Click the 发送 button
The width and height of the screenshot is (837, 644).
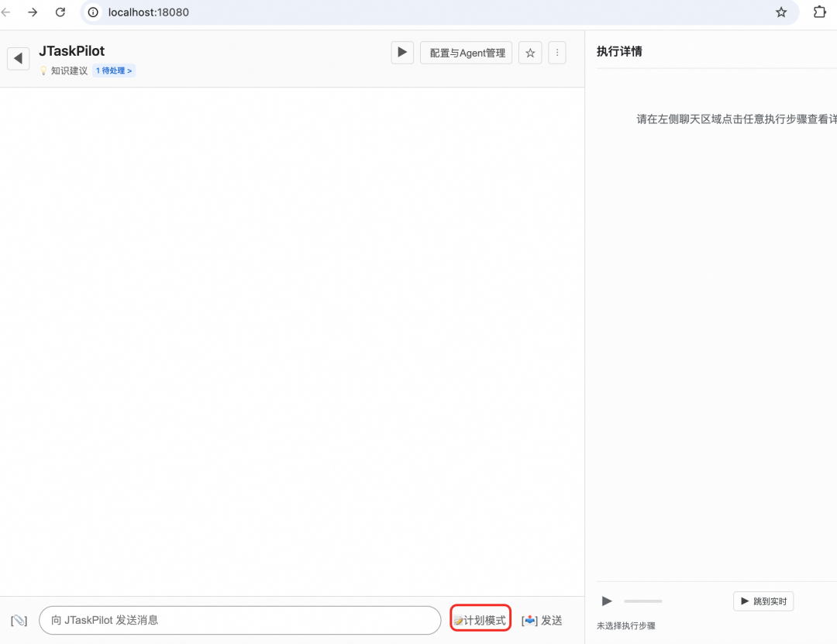542,620
